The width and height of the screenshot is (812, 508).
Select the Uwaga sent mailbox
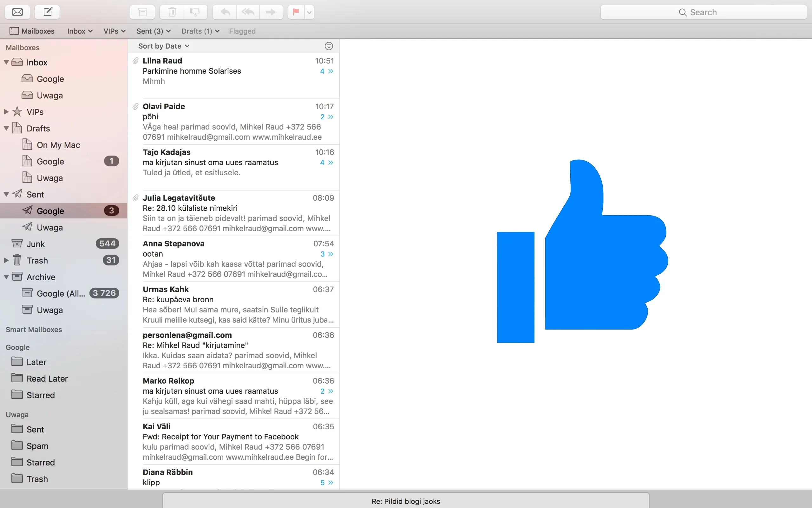pos(63,227)
